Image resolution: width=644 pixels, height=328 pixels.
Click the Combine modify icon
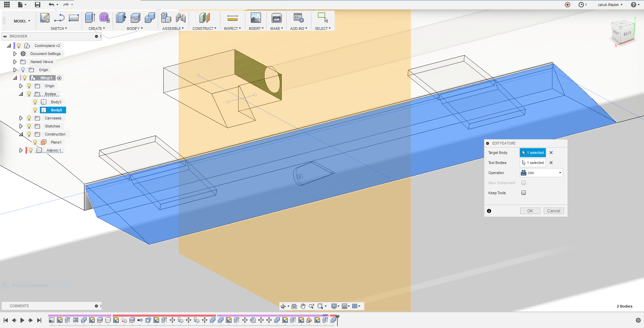pyautogui.click(x=150, y=18)
